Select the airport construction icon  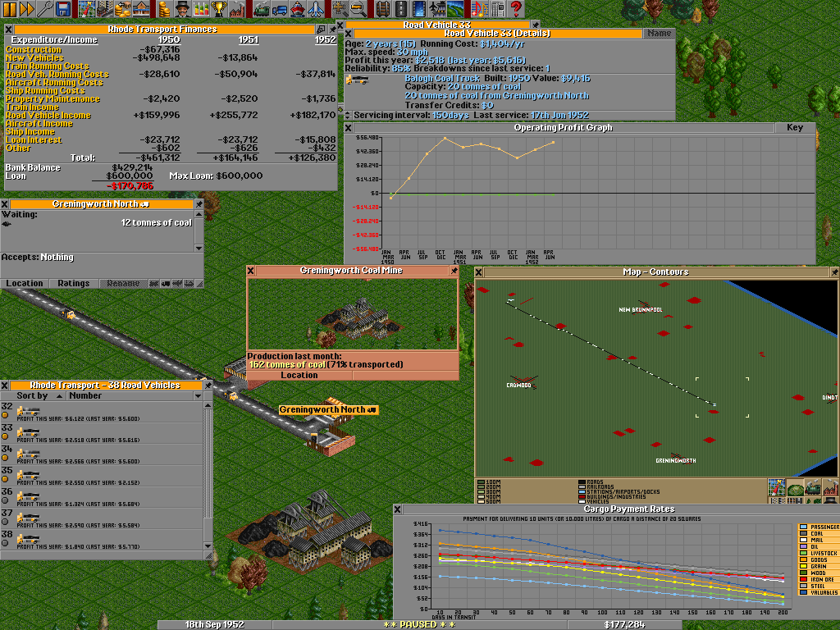[436, 8]
